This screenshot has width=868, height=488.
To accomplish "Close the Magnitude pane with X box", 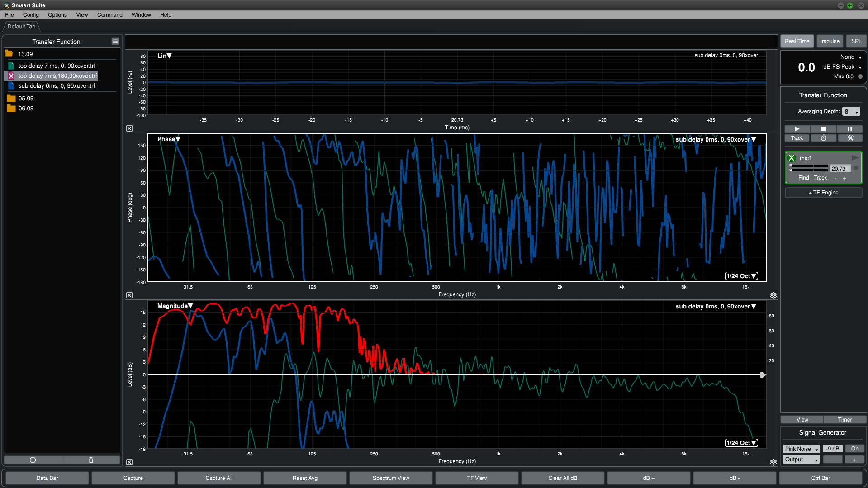I will pyautogui.click(x=129, y=462).
